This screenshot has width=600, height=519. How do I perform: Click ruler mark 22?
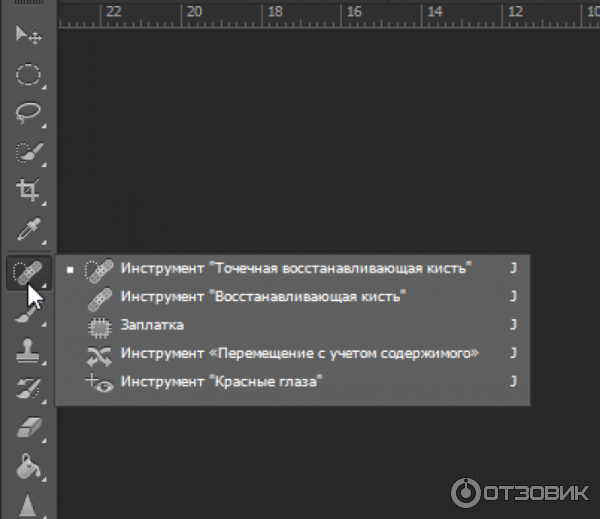(113, 12)
